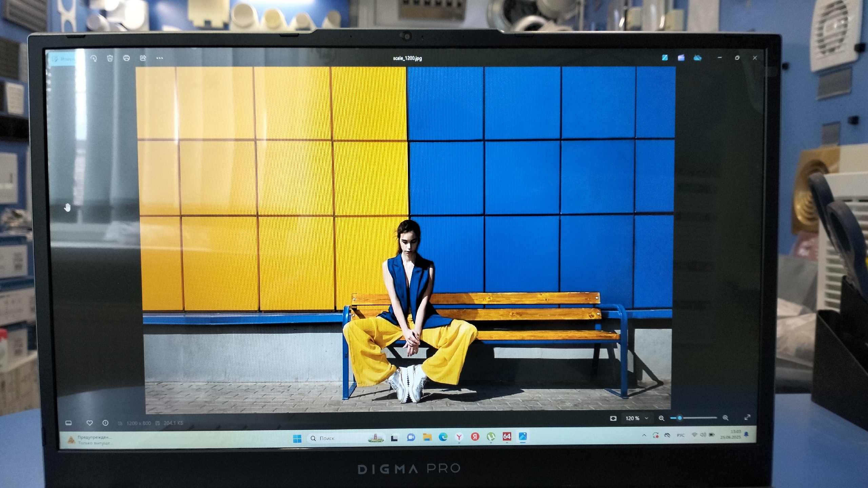
Task: Open the Clipchamp video icon in title bar
Action: (x=681, y=58)
